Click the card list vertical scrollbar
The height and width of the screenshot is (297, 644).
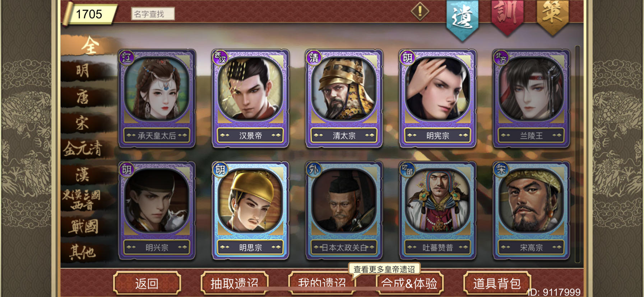coord(578,154)
